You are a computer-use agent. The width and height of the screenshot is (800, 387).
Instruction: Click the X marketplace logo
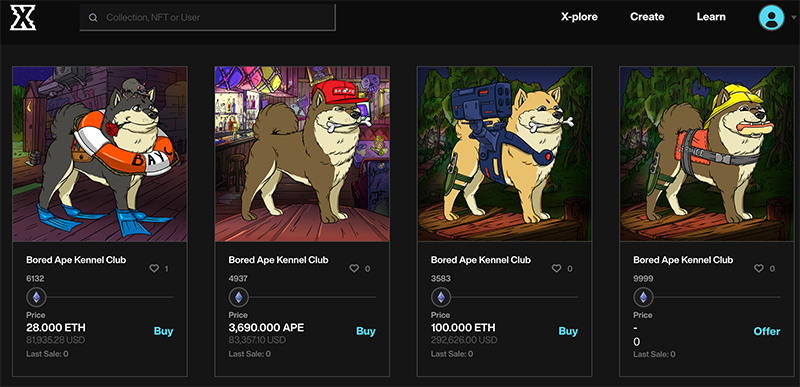tap(23, 17)
